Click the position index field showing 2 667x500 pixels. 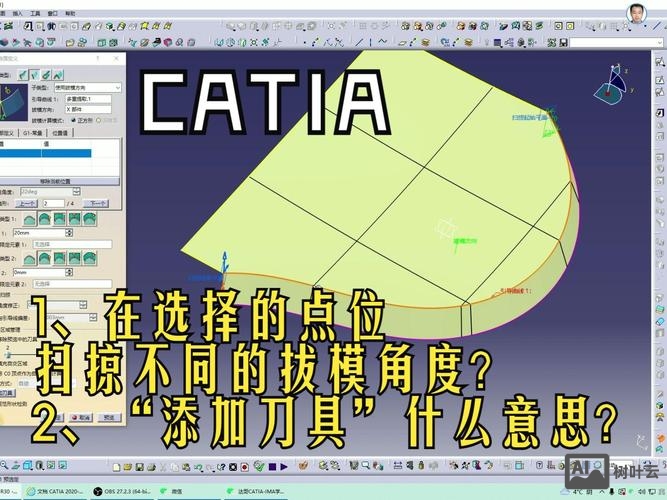[53, 203]
